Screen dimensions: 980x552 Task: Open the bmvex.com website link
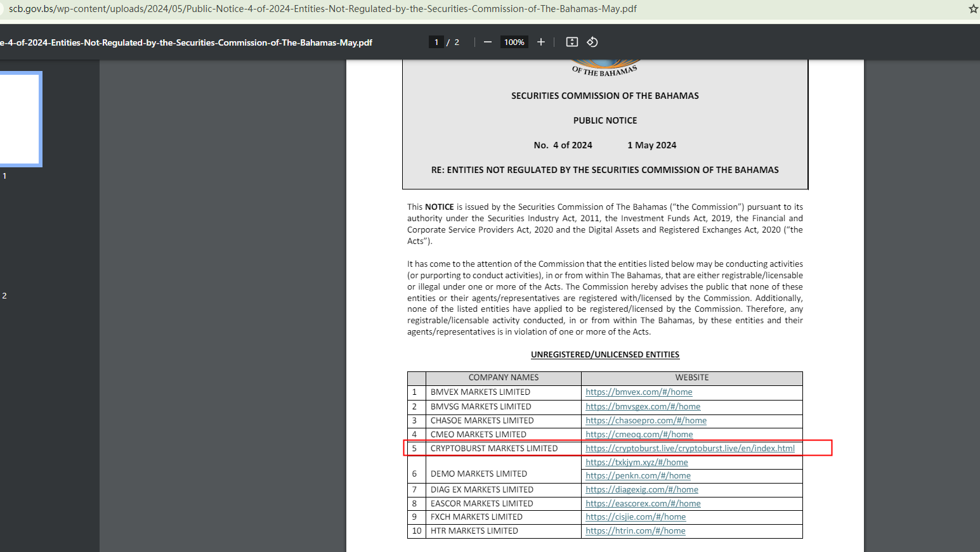pyautogui.click(x=639, y=392)
